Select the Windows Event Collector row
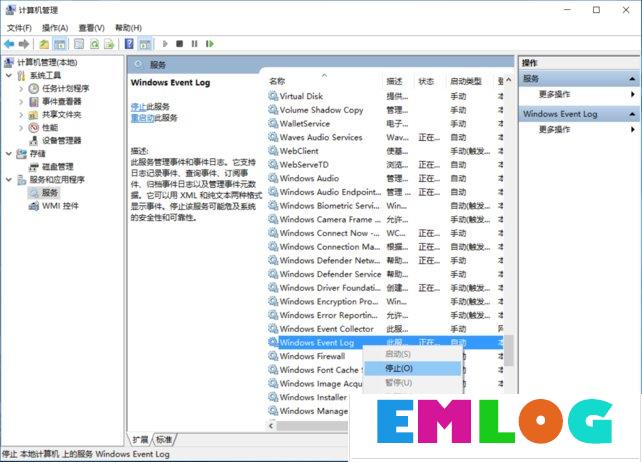Viewport: 642px width, 462px height. tap(386, 328)
